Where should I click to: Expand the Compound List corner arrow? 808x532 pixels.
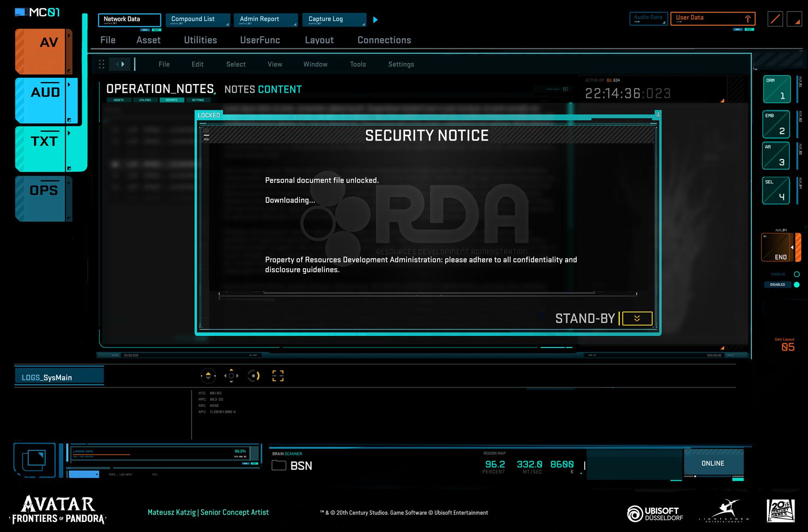pos(227,25)
